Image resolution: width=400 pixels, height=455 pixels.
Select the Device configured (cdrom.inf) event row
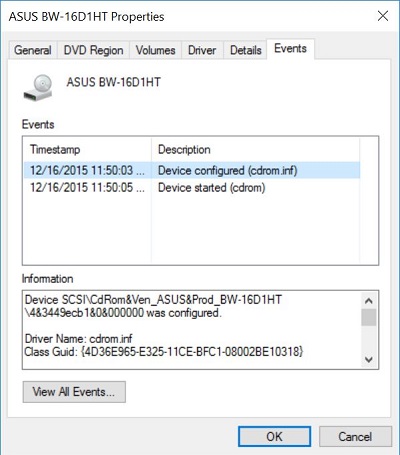pos(192,170)
